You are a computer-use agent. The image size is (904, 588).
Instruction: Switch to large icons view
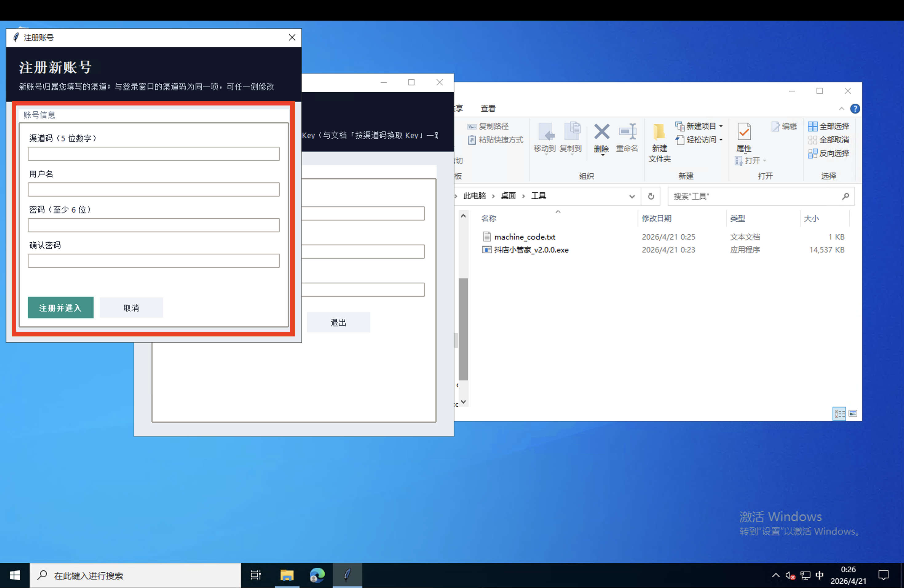[853, 414]
